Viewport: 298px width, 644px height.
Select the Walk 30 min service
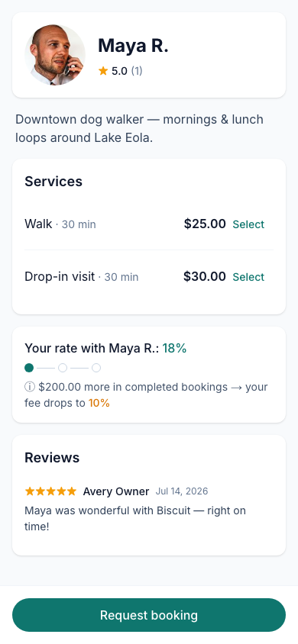[248, 224]
